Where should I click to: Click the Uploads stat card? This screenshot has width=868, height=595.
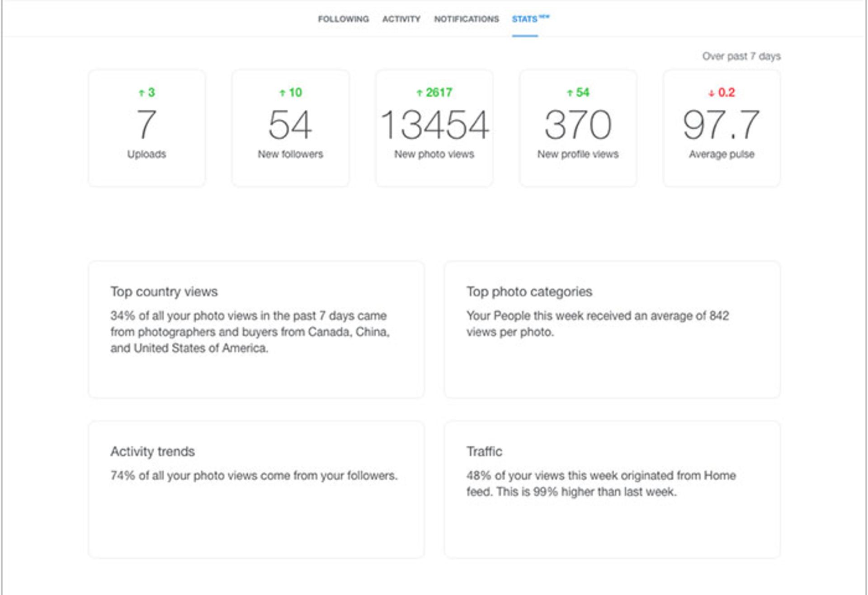(147, 128)
